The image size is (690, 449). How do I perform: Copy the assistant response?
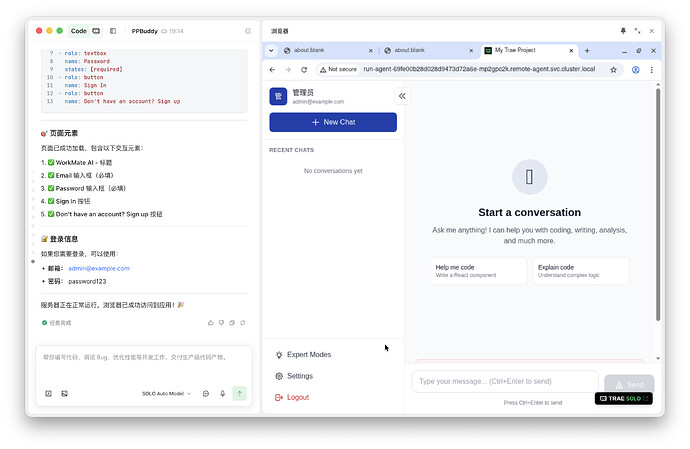click(232, 323)
